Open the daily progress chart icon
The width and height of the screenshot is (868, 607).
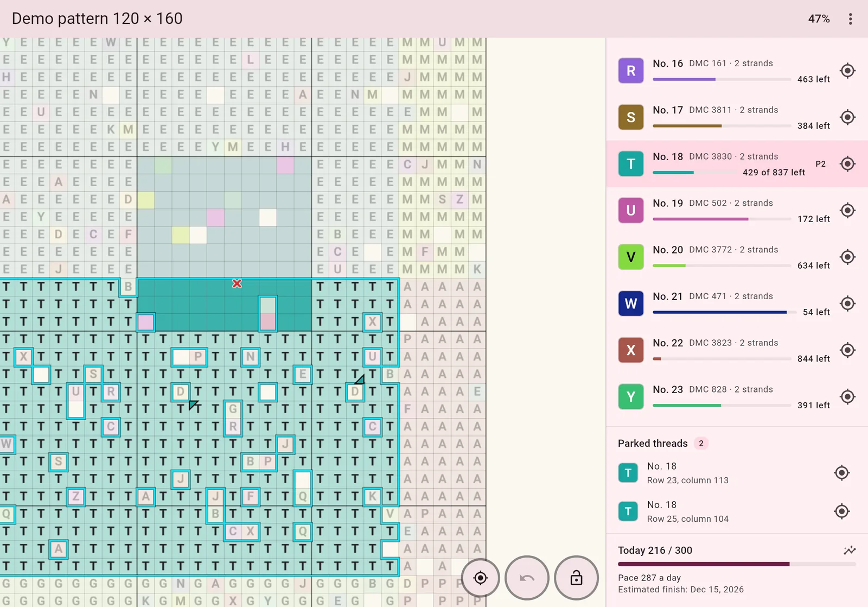point(850,551)
